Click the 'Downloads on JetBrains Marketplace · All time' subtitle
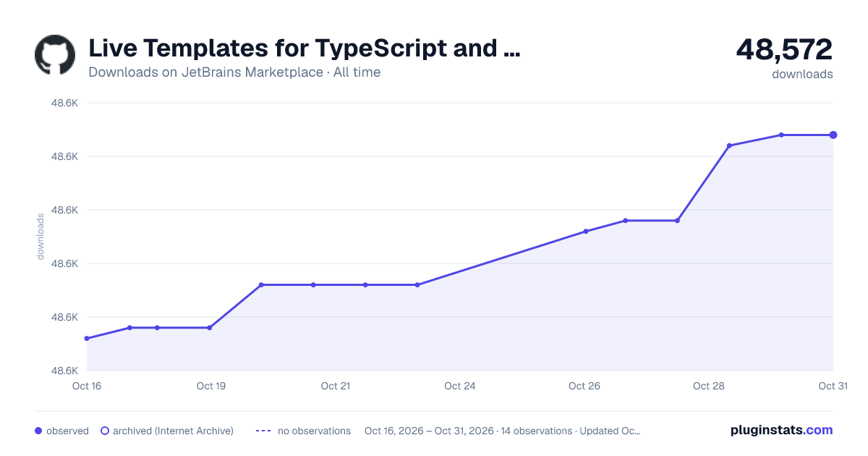Screen dimensions: 868x456 coord(234,72)
